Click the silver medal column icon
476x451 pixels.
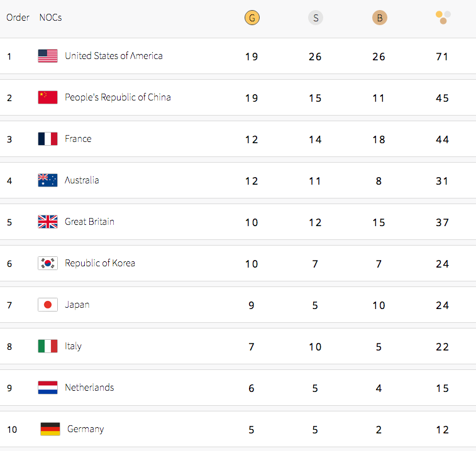315,18
